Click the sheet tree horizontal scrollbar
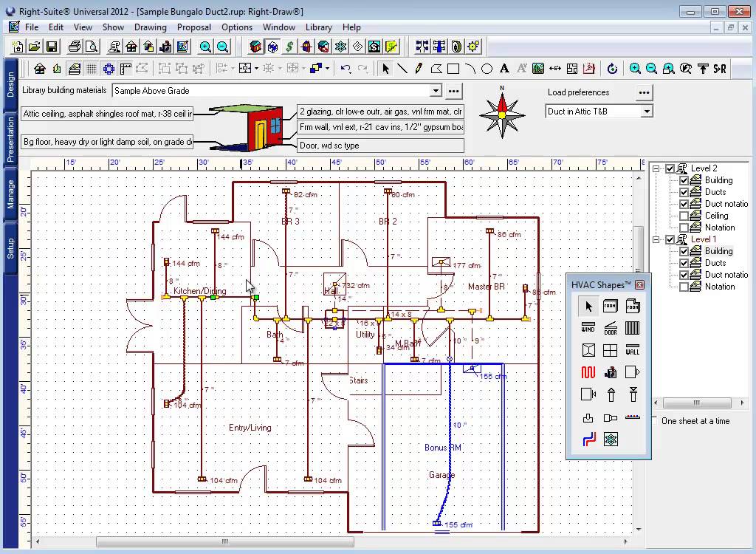Image resolution: width=756 pixels, height=554 pixels. [x=698, y=403]
